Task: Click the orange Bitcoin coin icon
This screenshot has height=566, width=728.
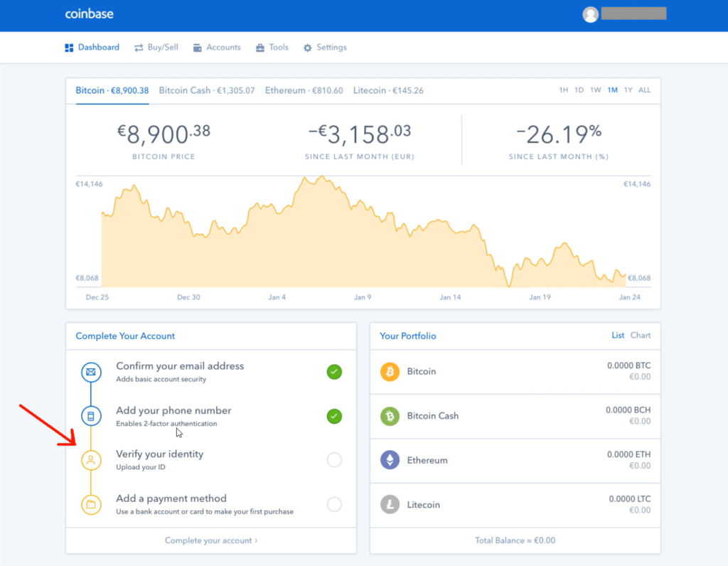Action: [x=390, y=371]
